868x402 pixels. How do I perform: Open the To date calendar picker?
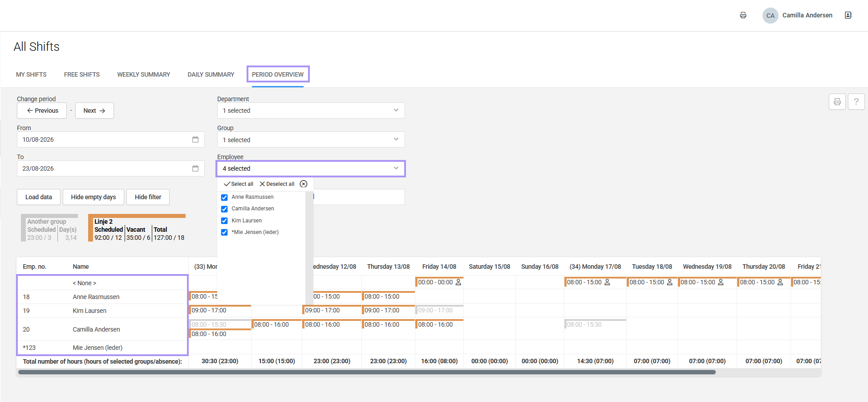tap(195, 168)
